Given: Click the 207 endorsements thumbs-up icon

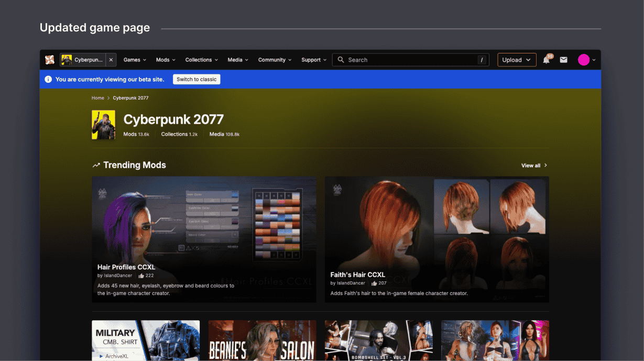Looking at the screenshot, I should [x=374, y=283].
